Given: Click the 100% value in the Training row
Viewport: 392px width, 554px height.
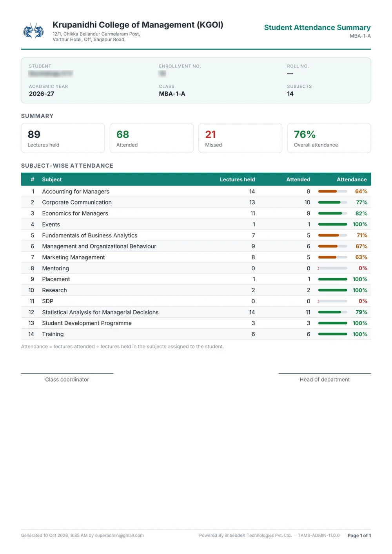Looking at the screenshot, I should pos(360,334).
